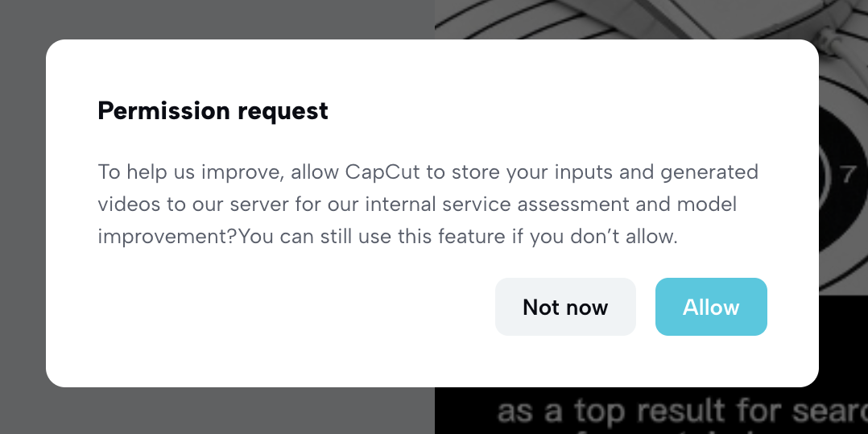Click the word CapCut in the message
The image size is (868, 434).
point(377,172)
